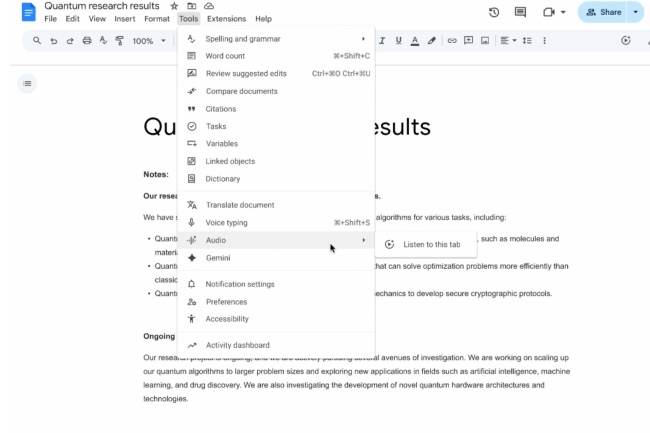Select Review suggested edits
Image resolution: width=650 pixels, height=433 pixels.
point(276,74)
